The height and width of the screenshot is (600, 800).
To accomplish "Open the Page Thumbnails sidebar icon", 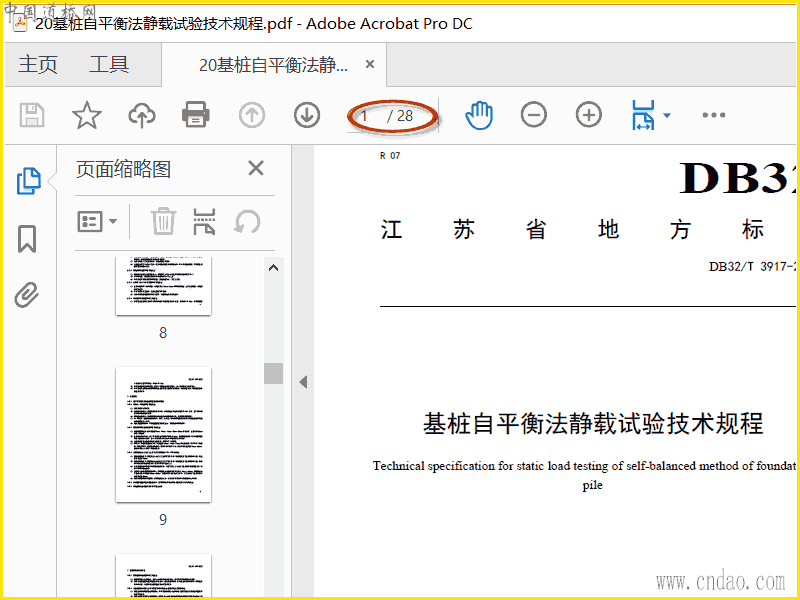I will (29, 181).
